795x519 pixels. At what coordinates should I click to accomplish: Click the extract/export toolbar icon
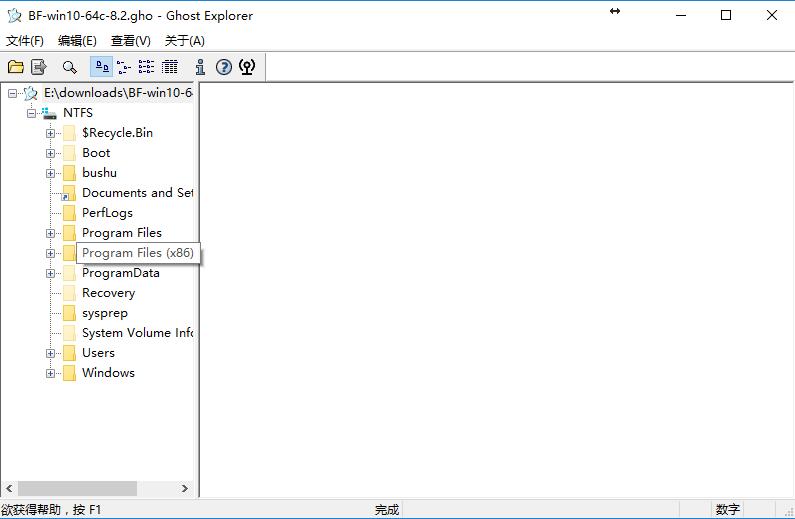39,67
